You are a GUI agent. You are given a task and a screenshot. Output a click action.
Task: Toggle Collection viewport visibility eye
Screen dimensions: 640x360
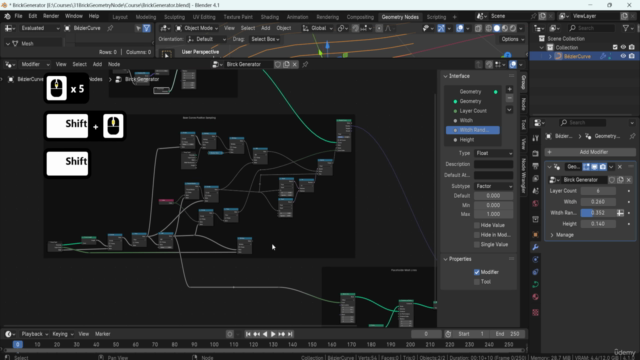623,47
